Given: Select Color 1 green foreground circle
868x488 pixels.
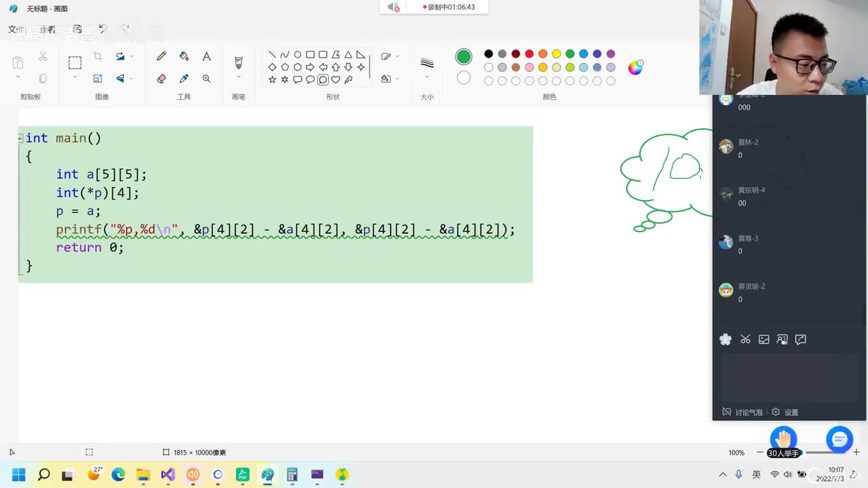Looking at the screenshot, I should [x=464, y=56].
